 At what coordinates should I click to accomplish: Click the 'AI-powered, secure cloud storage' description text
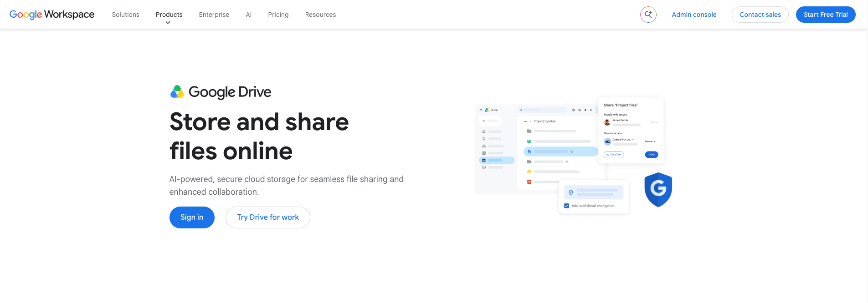click(287, 186)
